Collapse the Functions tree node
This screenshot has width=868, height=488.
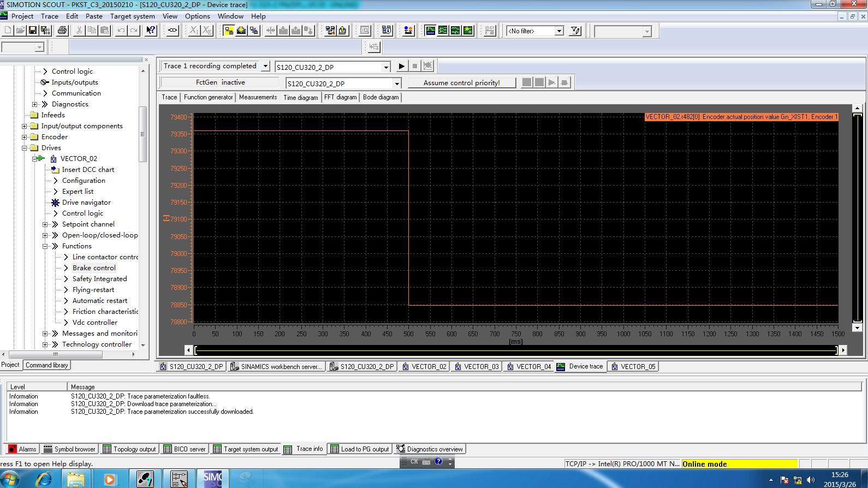point(45,246)
